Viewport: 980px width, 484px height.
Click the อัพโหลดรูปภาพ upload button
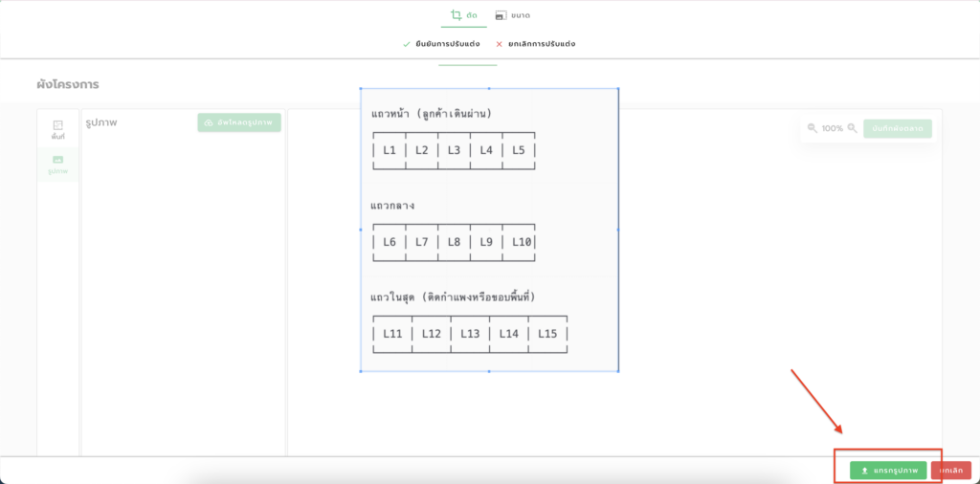tap(239, 122)
